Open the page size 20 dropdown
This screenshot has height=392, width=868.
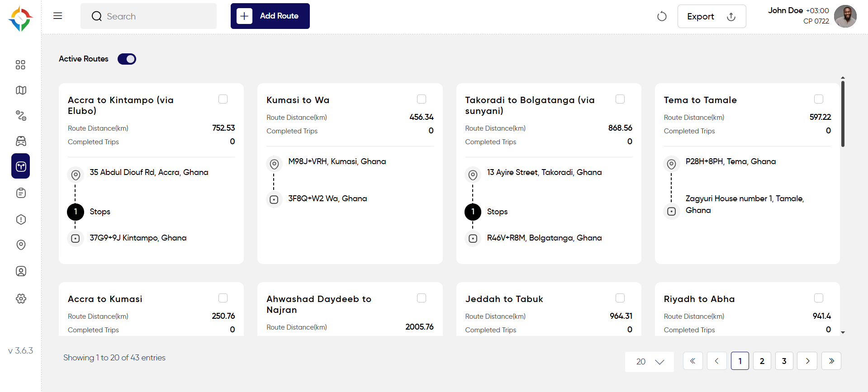[650, 362]
